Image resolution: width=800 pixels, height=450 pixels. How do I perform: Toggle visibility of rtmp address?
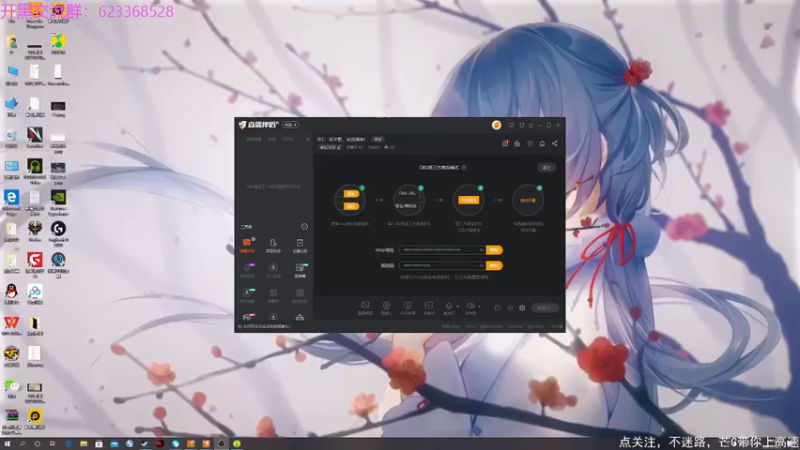point(481,250)
